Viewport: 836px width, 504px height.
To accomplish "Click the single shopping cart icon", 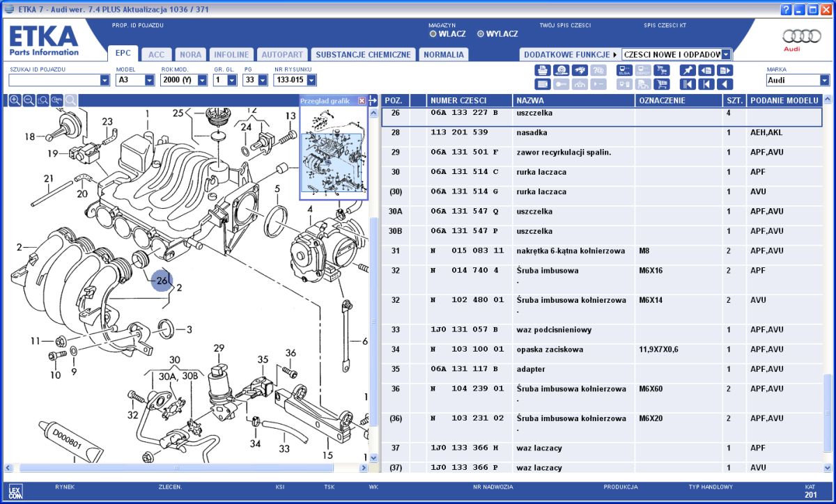I will tap(660, 84).
